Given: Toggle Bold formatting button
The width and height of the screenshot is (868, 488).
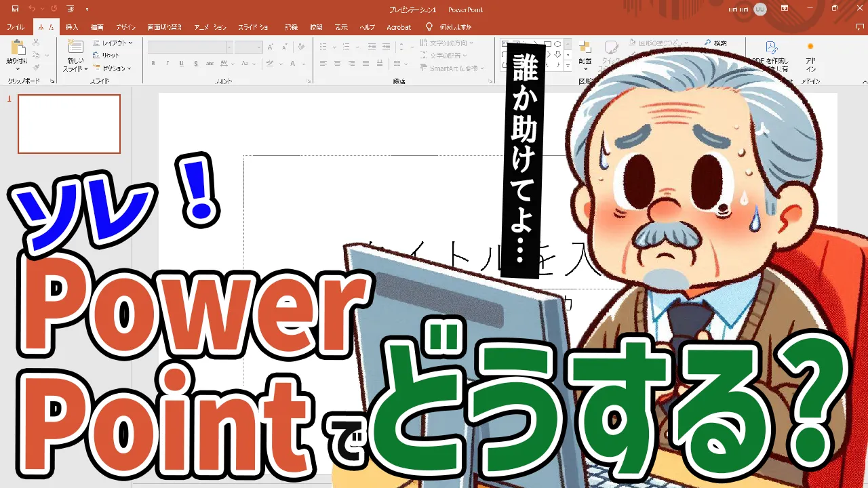Looking at the screenshot, I should coord(153,64).
